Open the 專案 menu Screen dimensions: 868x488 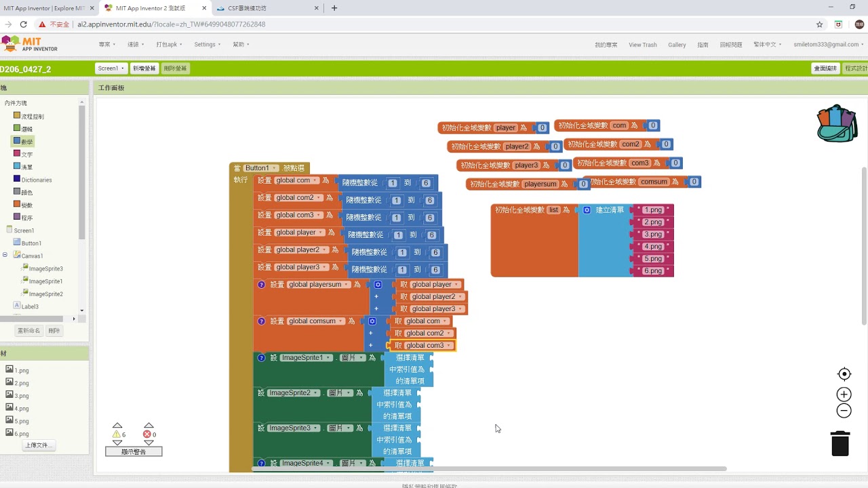tap(107, 45)
